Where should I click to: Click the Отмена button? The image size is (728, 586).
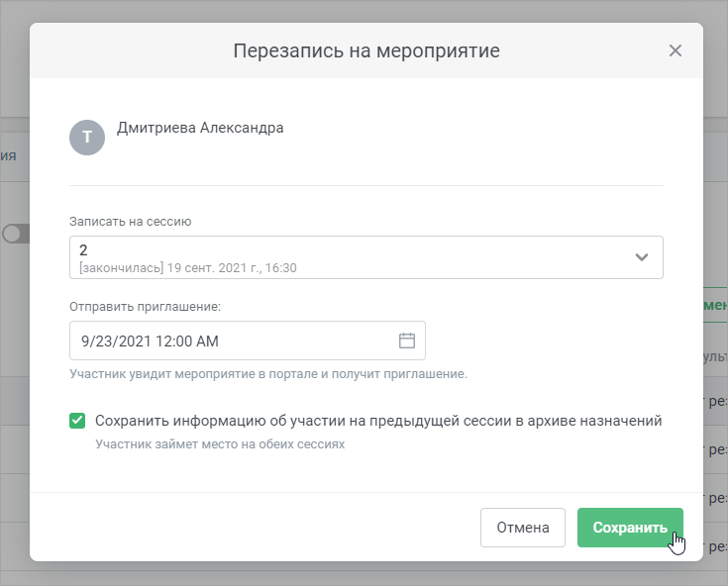523,528
